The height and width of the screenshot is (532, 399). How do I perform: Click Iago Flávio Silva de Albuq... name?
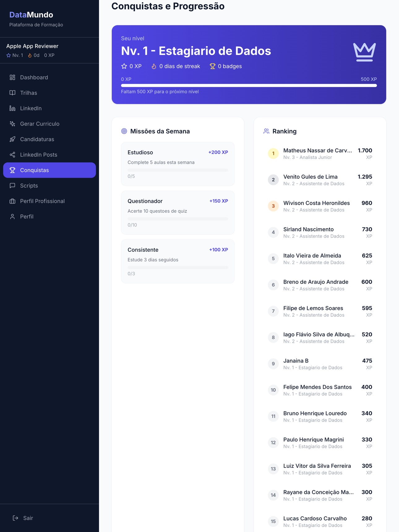319,335
